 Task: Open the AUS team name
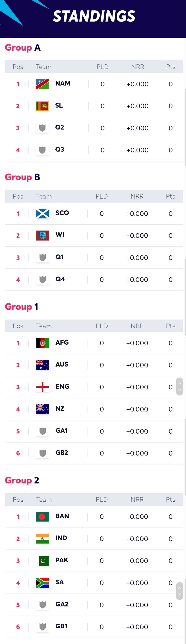pyautogui.click(x=62, y=365)
